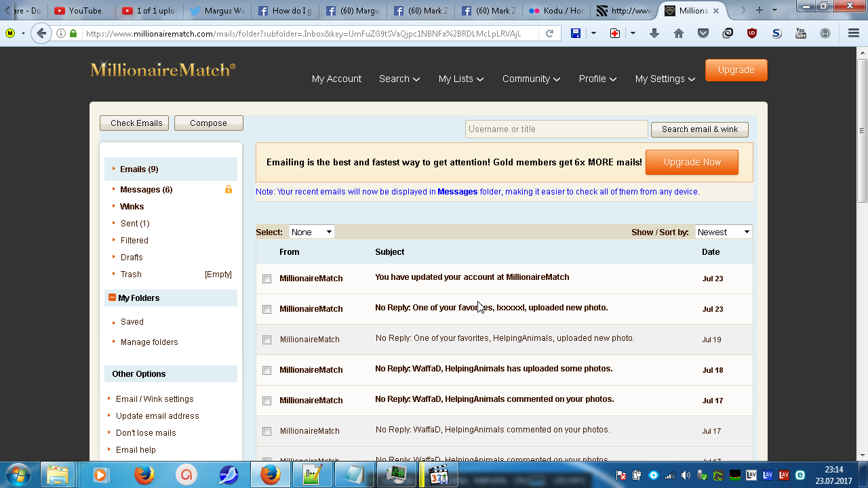868x488 pixels.
Task: Open the Firefox hamburger menu
Action: pos(854,33)
